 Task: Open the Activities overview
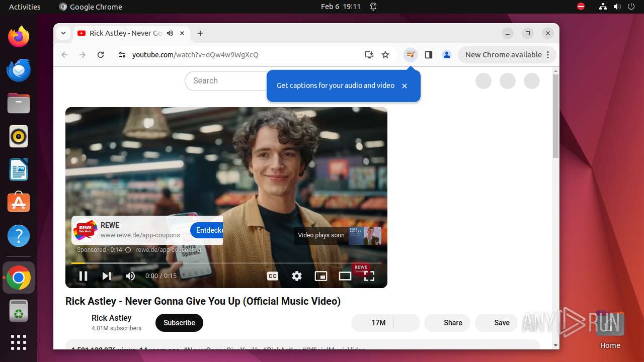click(25, 7)
